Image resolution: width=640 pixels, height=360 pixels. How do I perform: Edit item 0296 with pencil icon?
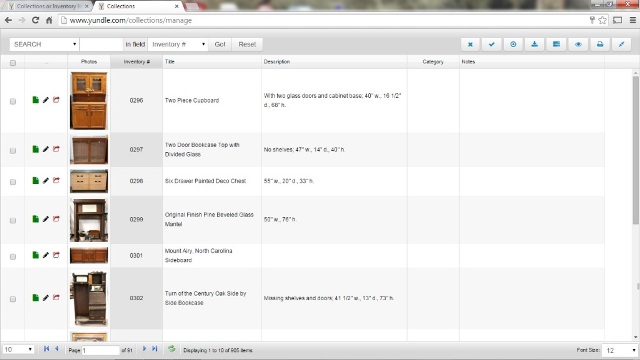coord(46,100)
